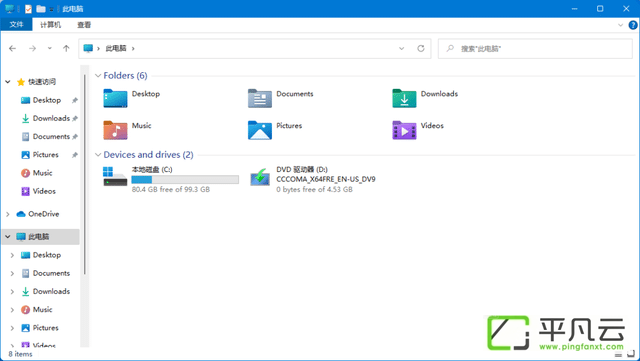Select pinned Downloads under Quick access
The image size is (640, 361).
click(x=51, y=118)
